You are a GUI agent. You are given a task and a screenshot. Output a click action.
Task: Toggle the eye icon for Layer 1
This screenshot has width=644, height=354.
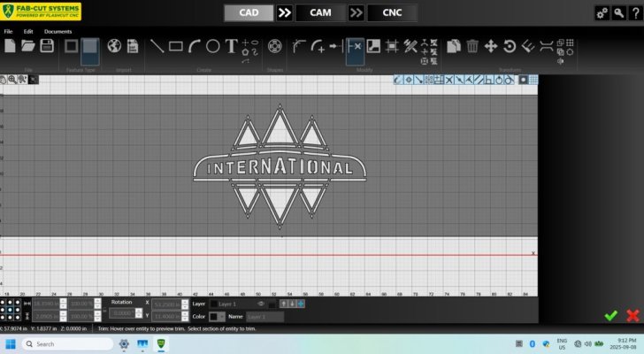pyautogui.click(x=260, y=304)
